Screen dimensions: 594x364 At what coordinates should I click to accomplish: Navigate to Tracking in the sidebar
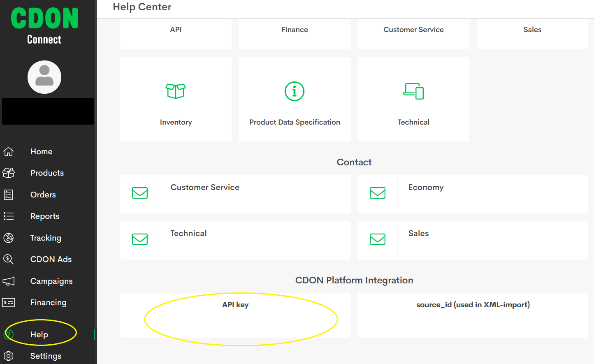point(46,238)
